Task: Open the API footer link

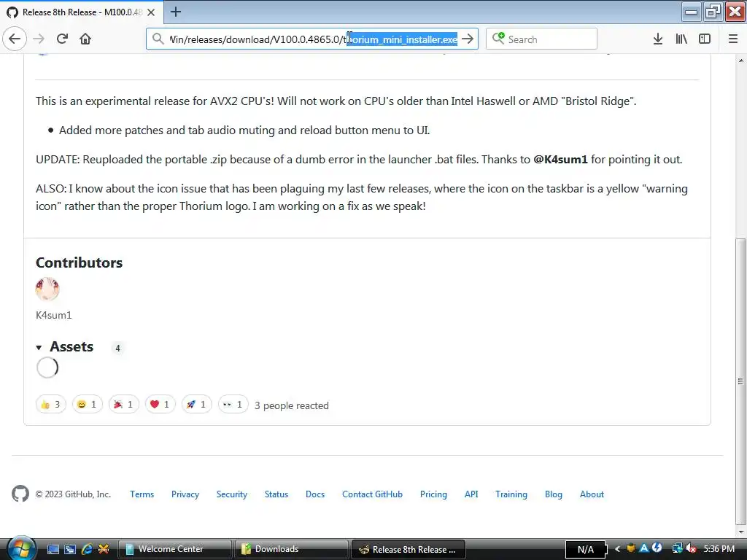Action: pos(471,494)
